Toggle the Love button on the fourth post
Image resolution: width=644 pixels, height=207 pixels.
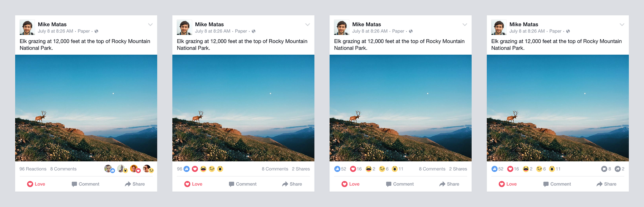507,184
